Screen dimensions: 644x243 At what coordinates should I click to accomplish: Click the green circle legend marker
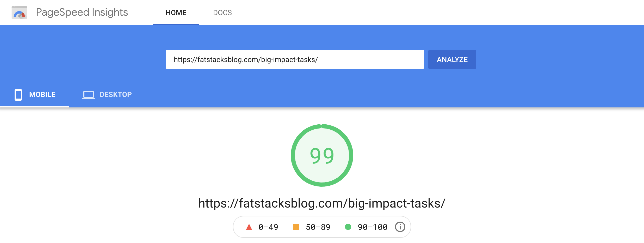348,227
